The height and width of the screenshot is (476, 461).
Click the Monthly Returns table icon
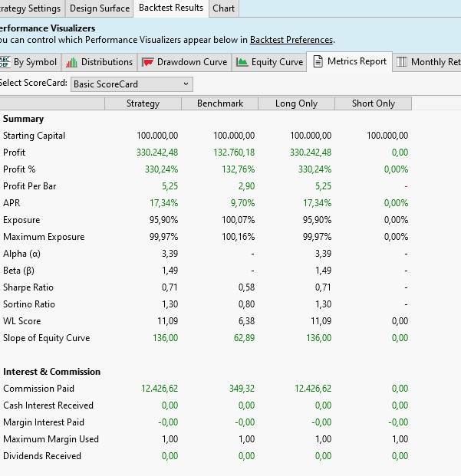click(x=402, y=62)
